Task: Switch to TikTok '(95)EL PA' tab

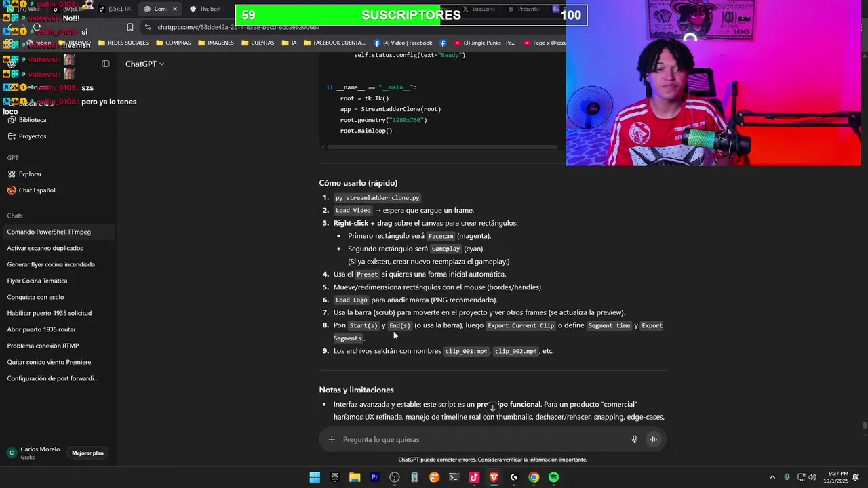Action: (x=114, y=9)
